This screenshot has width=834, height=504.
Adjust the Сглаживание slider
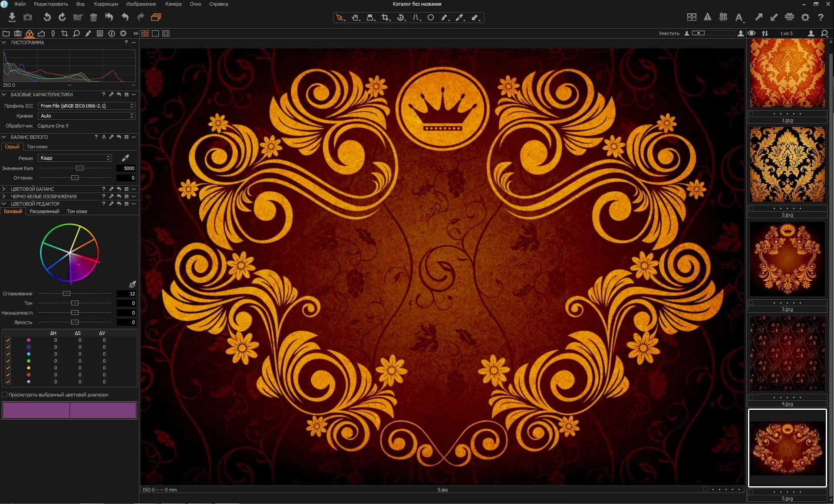(x=66, y=294)
